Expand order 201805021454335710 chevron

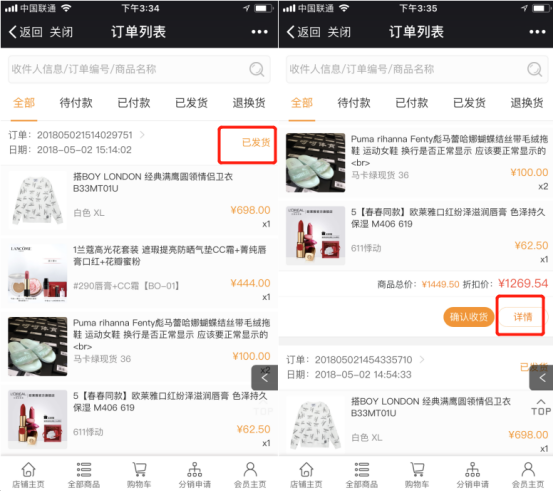click(x=422, y=359)
